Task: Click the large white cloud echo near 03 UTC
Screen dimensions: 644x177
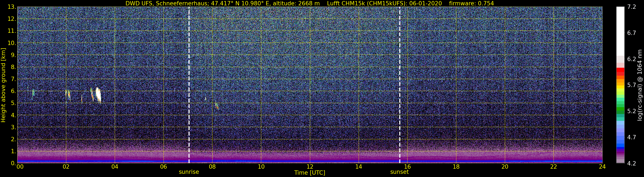Action: (98, 95)
